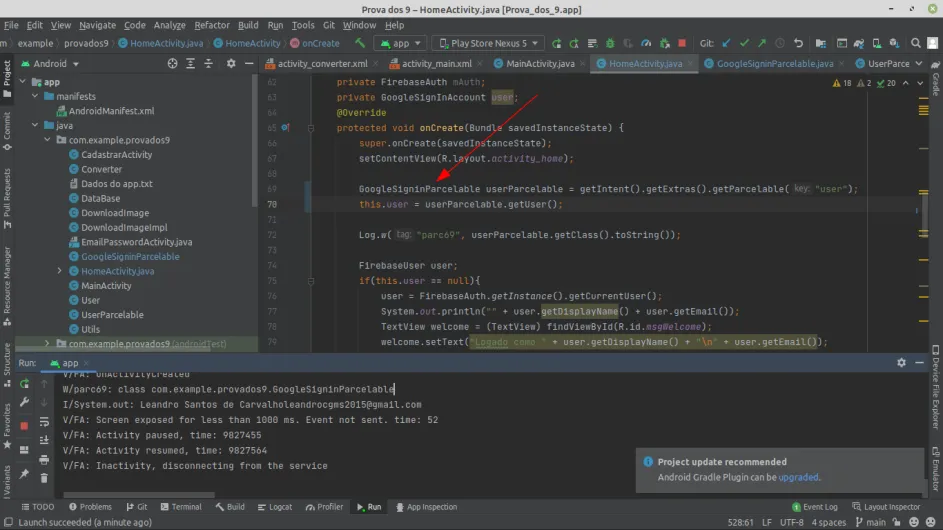Viewport: 943px width, 530px height.
Task: Open the Refactor menu
Action: [211, 25]
